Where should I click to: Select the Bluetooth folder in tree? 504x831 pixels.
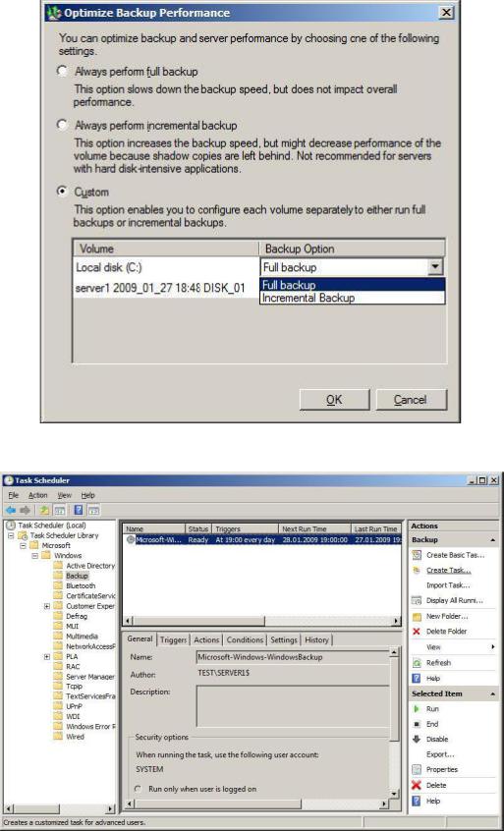click(81, 585)
